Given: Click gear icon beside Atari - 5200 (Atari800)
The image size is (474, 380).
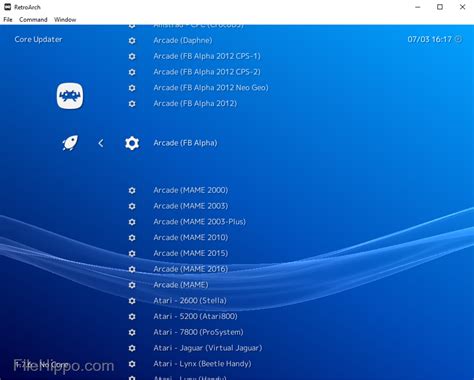Looking at the screenshot, I should click(132, 317).
